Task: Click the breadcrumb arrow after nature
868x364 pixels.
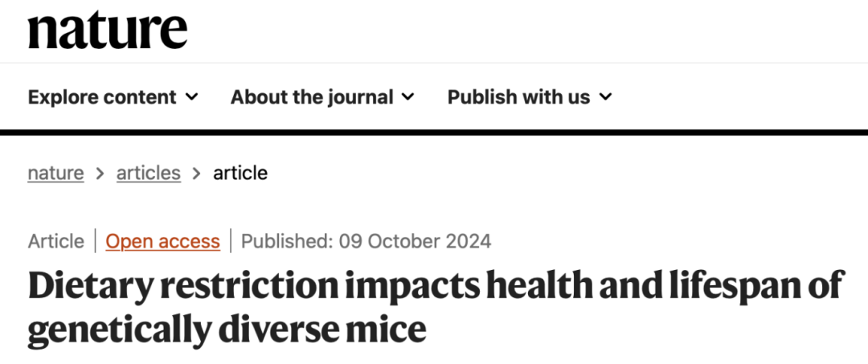Action: 100,174
